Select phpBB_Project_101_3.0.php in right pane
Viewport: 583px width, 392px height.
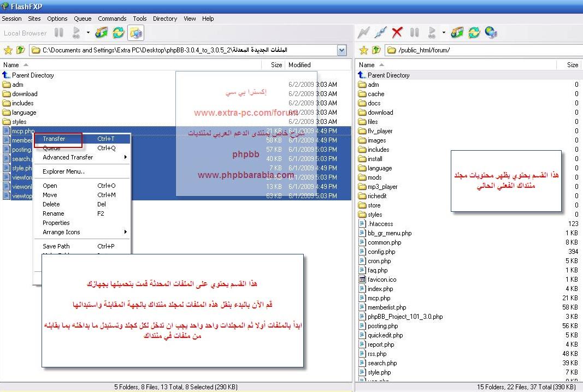401,317
